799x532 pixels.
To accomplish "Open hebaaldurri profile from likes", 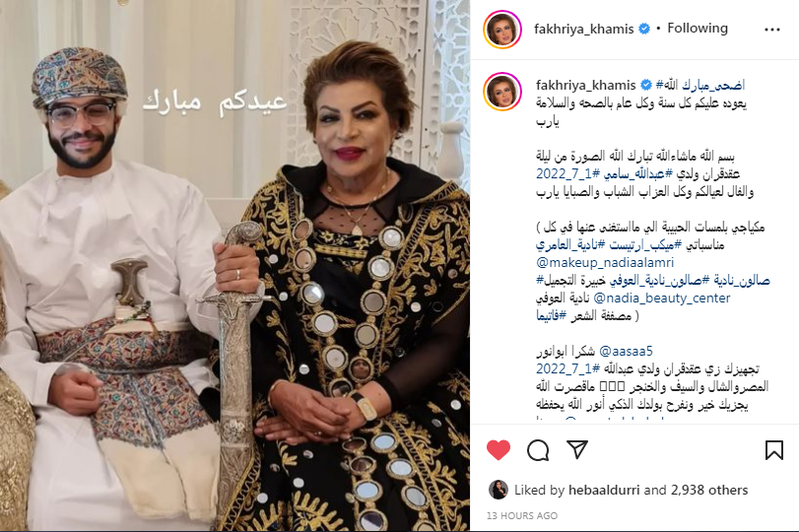I will coord(604,491).
